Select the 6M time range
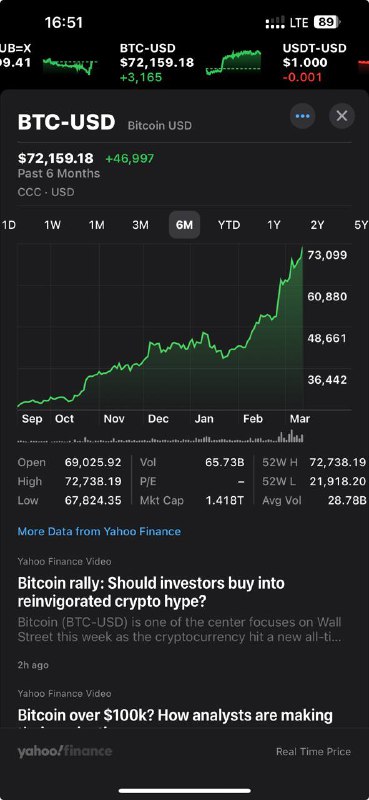 point(184,225)
